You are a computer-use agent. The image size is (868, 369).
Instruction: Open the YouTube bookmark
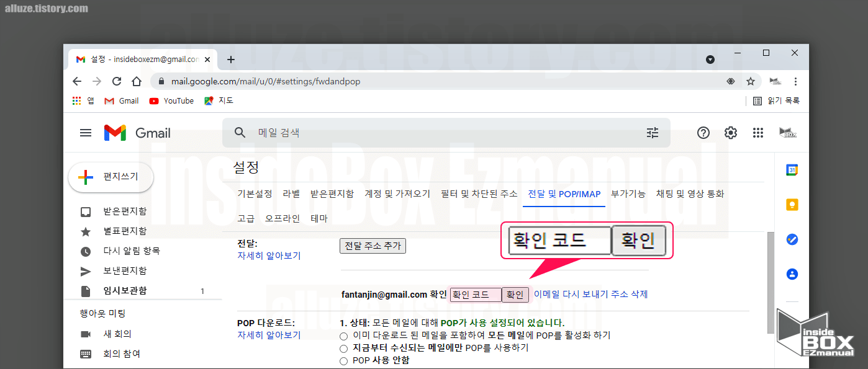click(x=171, y=100)
